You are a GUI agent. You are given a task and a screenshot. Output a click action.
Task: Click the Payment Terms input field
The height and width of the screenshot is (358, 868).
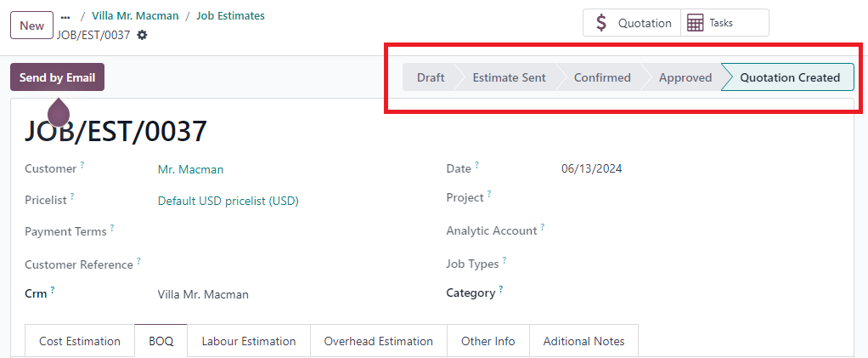(288, 231)
